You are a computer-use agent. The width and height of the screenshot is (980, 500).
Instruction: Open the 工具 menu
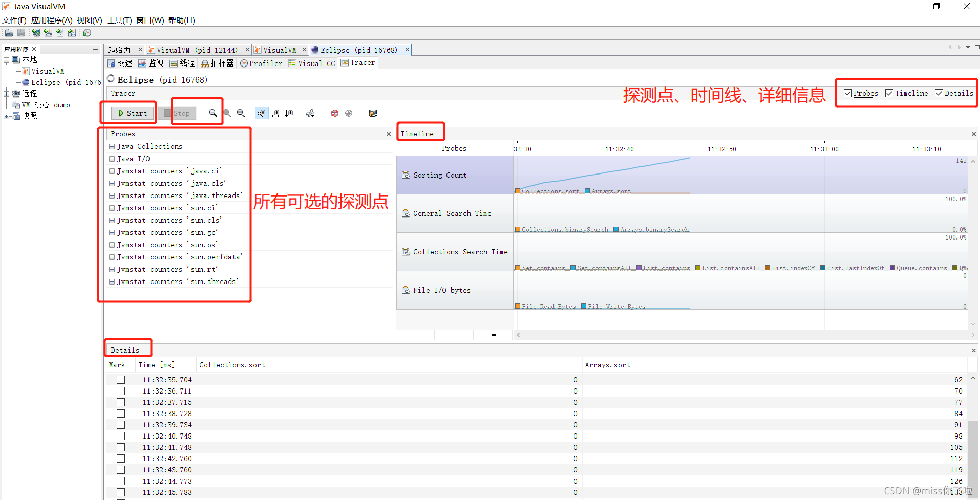[x=119, y=20]
